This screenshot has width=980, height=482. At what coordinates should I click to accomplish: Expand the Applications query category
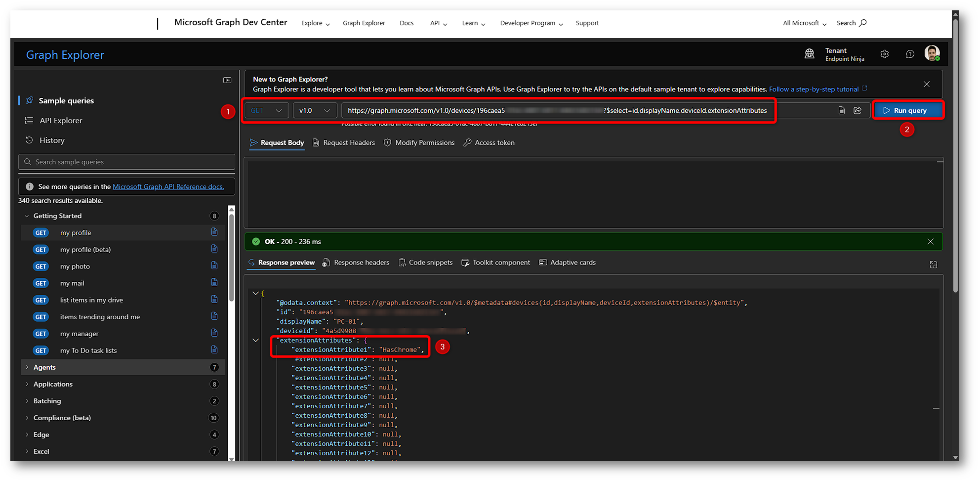click(53, 384)
